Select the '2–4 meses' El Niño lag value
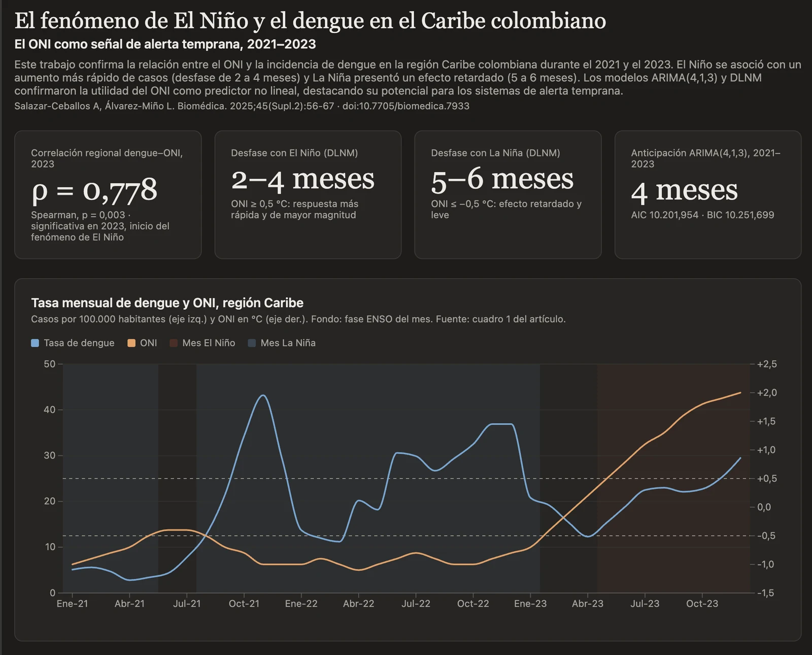Viewport: 812px width, 655px height. (x=303, y=179)
